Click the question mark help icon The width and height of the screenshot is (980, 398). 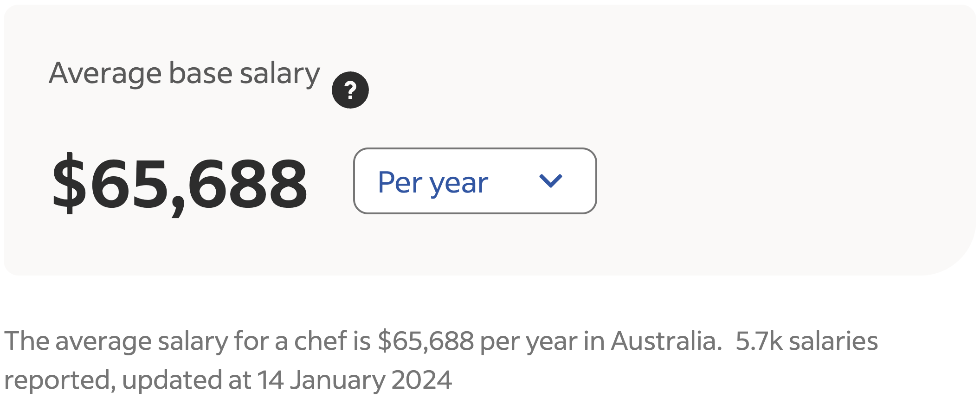pyautogui.click(x=350, y=90)
